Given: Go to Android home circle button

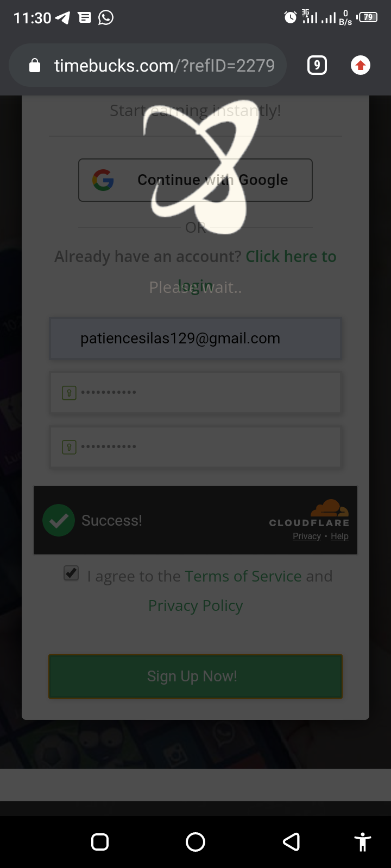Looking at the screenshot, I should pos(195,842).
